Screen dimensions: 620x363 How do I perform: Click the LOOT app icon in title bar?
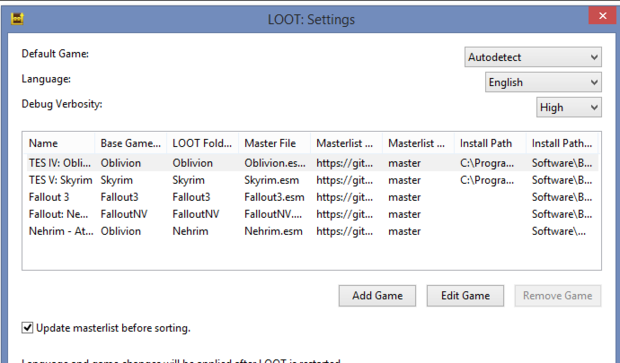[x=17, y=19]
